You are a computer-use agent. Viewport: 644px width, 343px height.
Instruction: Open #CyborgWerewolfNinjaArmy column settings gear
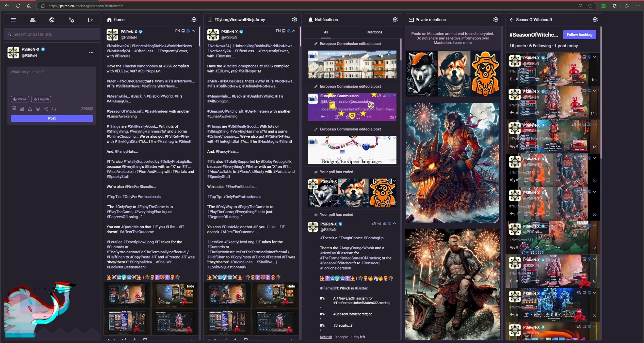295,20
